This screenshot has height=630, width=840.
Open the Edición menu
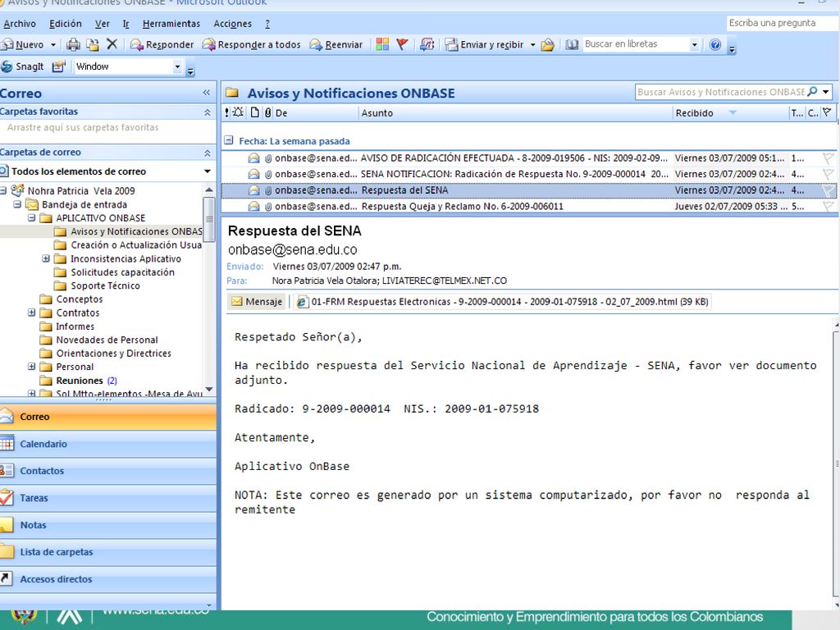tap(66, 24)
